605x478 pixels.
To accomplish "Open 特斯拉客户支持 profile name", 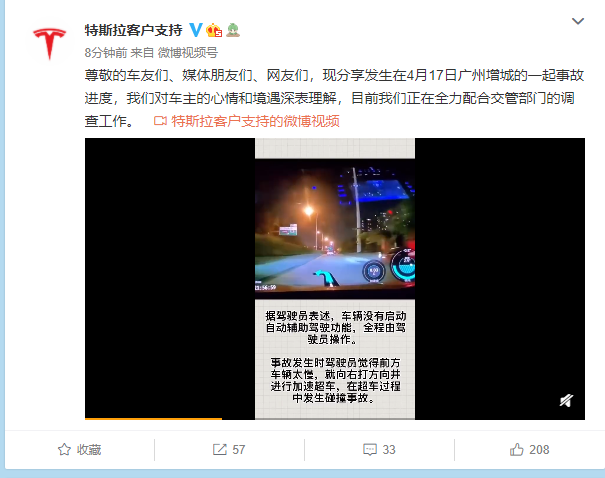I will 134,30.
